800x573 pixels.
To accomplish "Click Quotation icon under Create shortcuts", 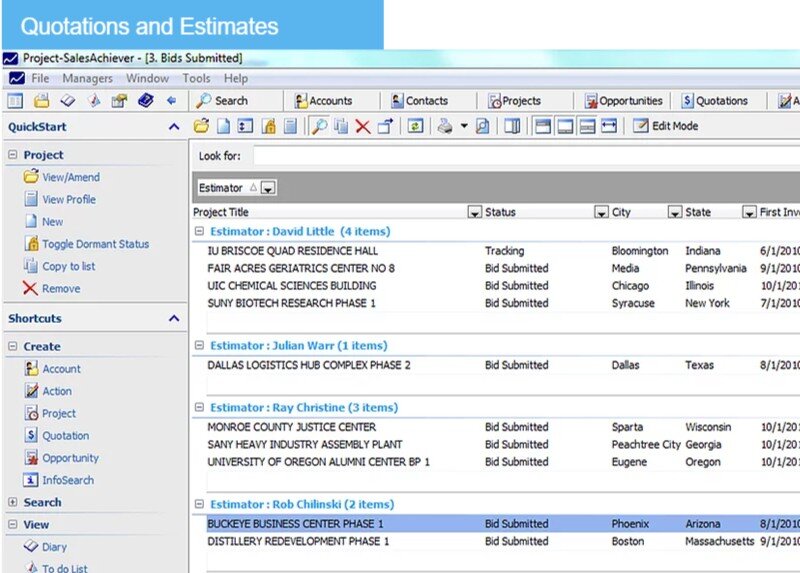I will 31,436.
